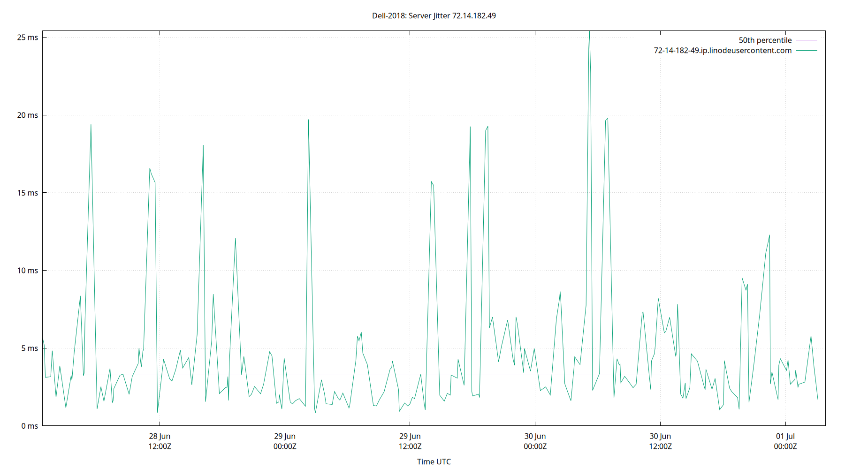Viewport: 868px width, 469px height.
Task: Click the '15 ms' y-axis label
Action: click(x=28, y=193)
